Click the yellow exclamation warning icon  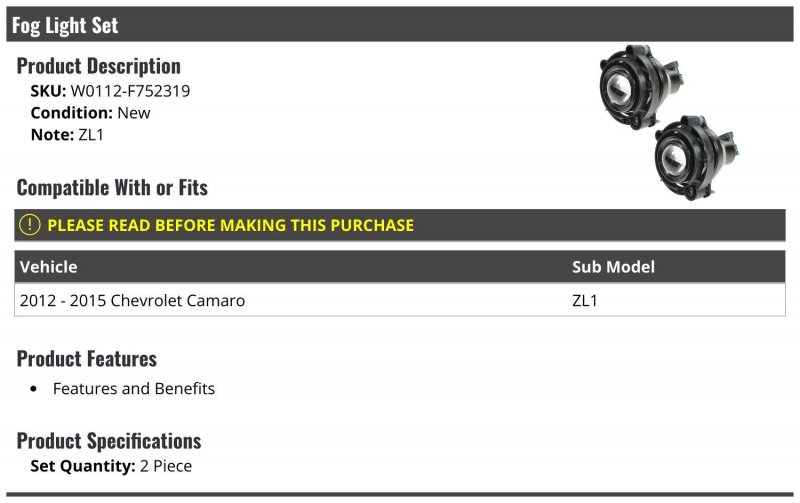(30, 225)
